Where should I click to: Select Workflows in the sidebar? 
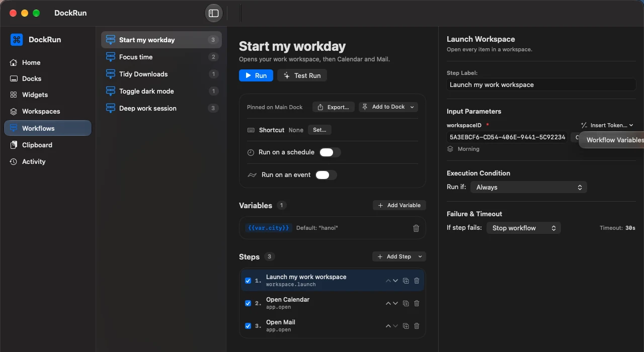(x=48, y=128)
